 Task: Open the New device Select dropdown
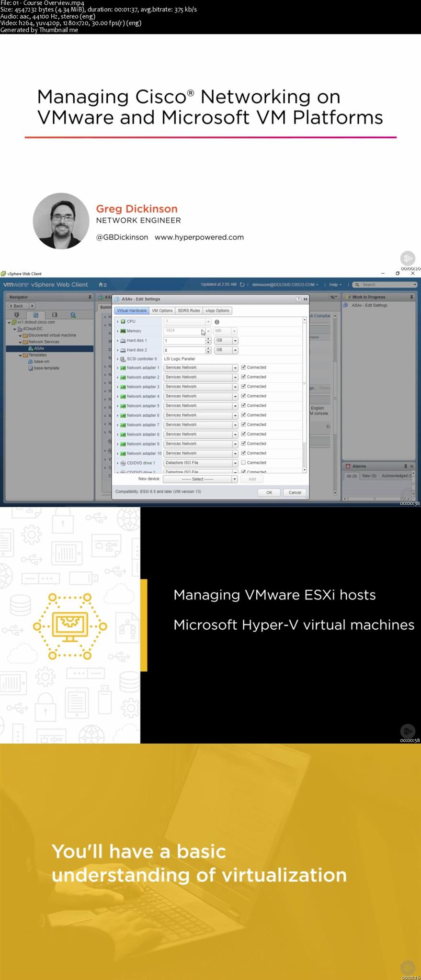[200, 479]
